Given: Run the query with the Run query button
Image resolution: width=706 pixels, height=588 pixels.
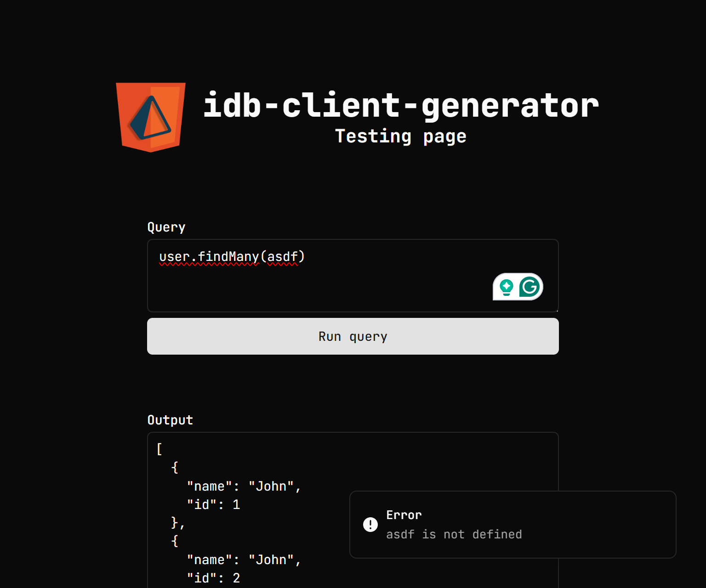Looking at the screenshot, I should coord(353,336).
